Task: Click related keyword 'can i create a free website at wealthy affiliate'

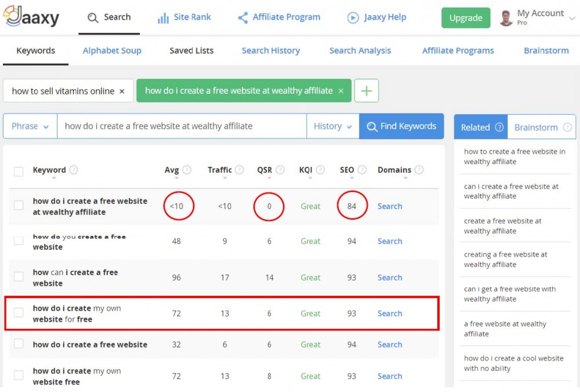Action: pos(511,191)
